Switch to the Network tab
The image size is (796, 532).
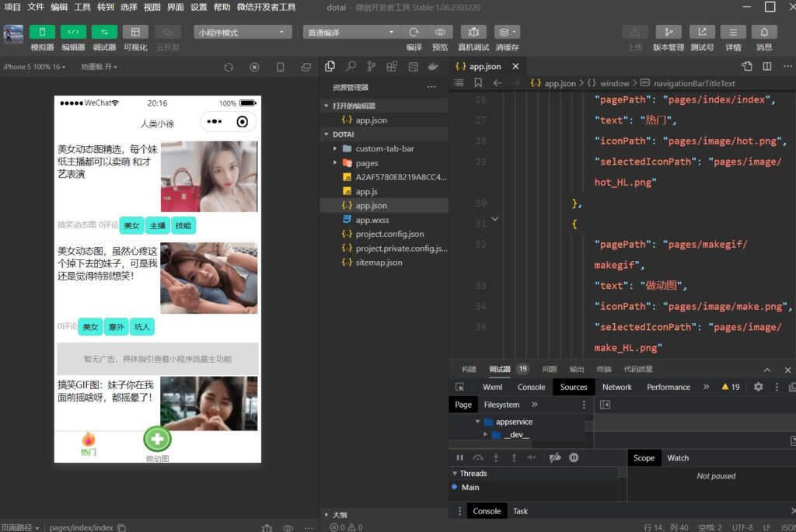[x=616, y=387]
